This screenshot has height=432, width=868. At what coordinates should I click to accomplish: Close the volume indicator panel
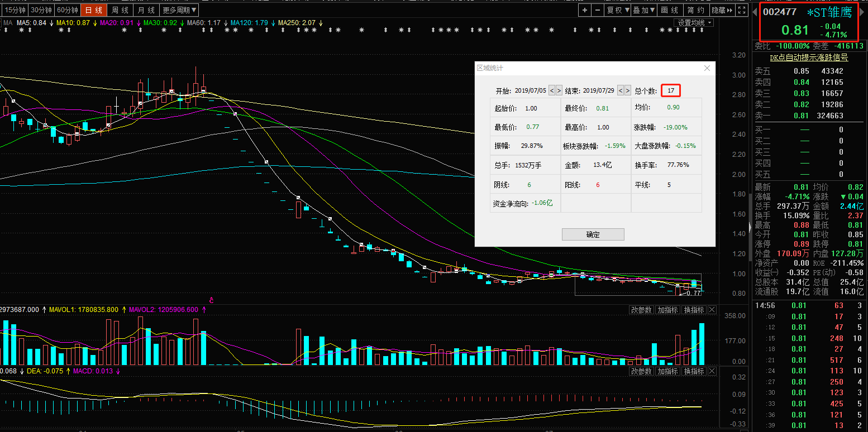tap(712, 310)
